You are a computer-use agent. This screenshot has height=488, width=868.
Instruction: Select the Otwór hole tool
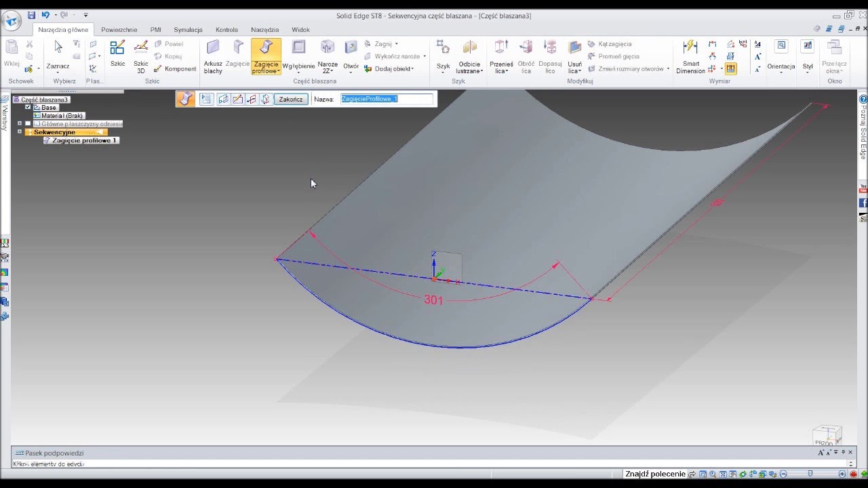pos(351,55)
